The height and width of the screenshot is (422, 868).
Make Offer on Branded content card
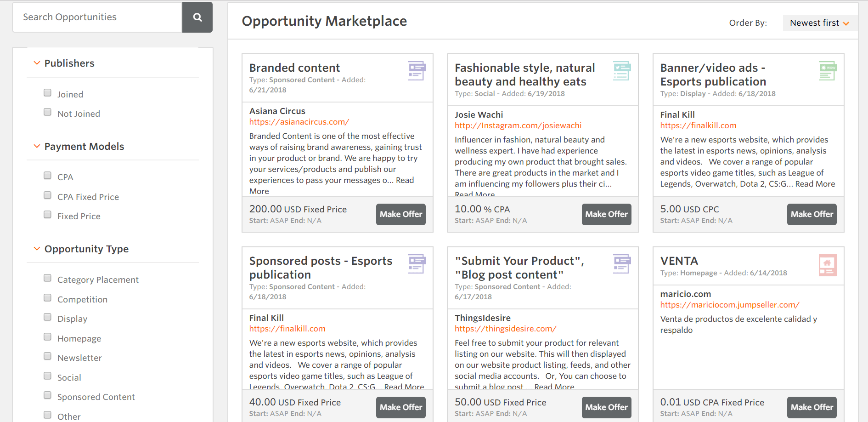pyautogui.click(x=400, y=214)
